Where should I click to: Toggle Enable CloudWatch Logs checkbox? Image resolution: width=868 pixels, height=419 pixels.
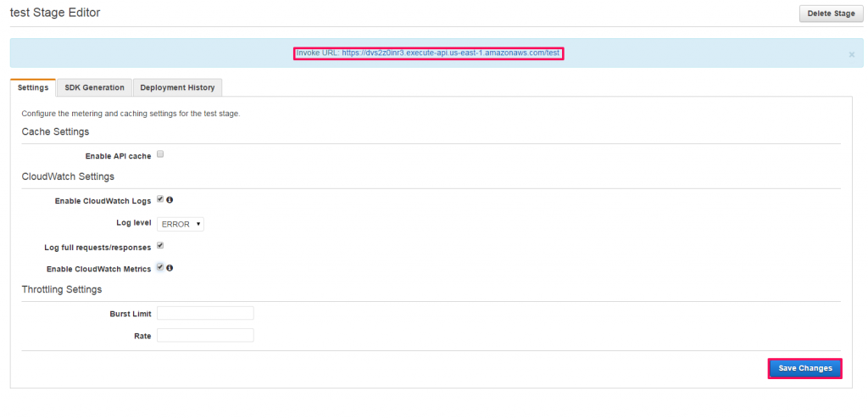click(160, 199)
